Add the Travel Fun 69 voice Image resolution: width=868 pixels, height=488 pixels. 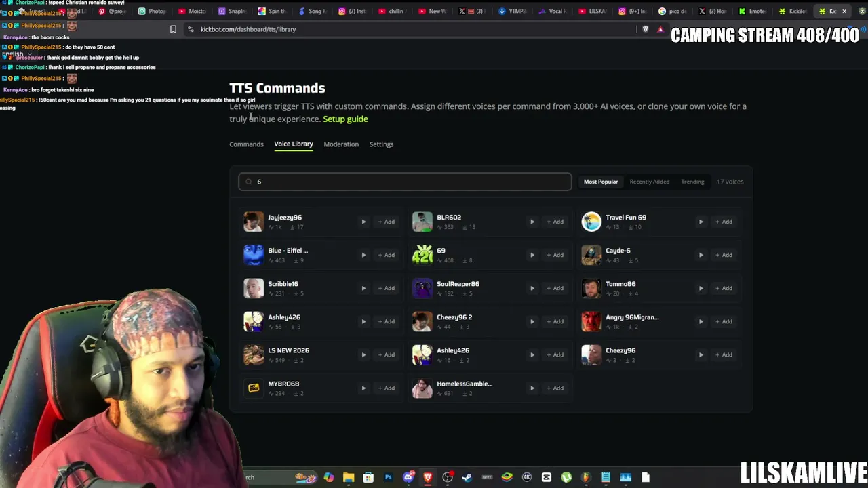click(724, 222)
